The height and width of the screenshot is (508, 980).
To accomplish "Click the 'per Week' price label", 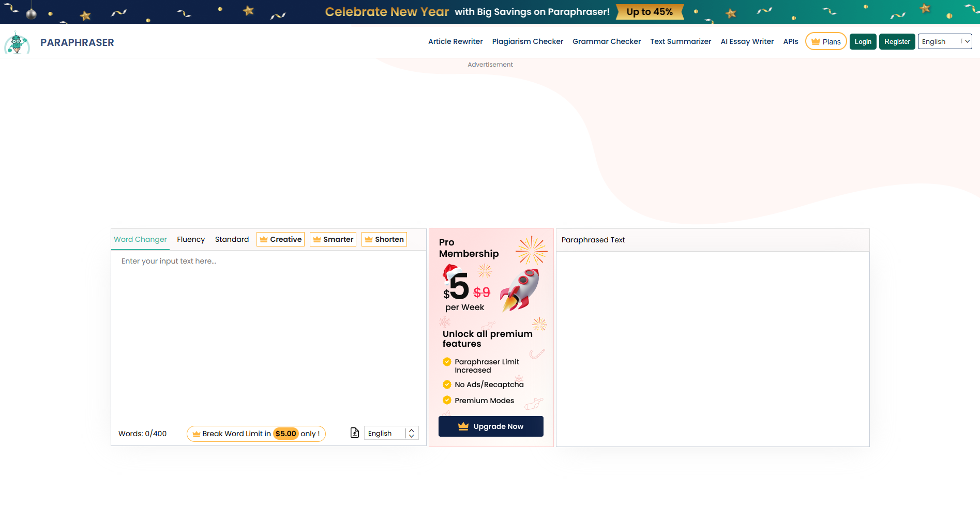I will tap(465, 307).
